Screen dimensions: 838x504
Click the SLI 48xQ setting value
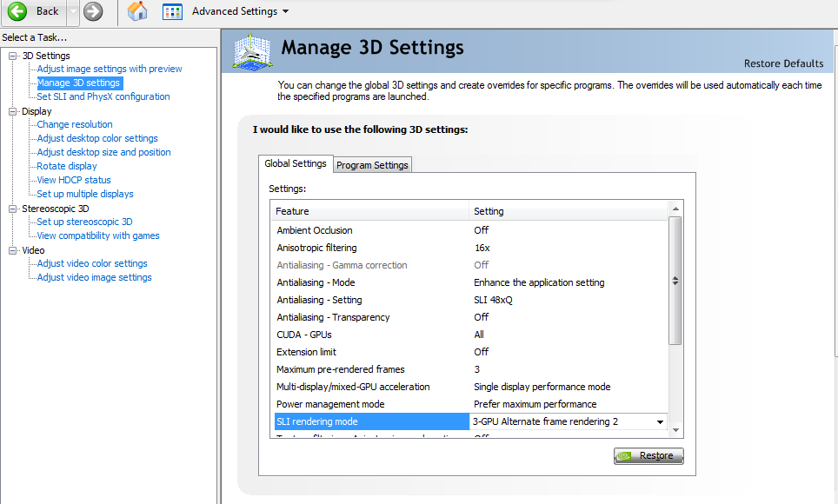click(493, 300)
